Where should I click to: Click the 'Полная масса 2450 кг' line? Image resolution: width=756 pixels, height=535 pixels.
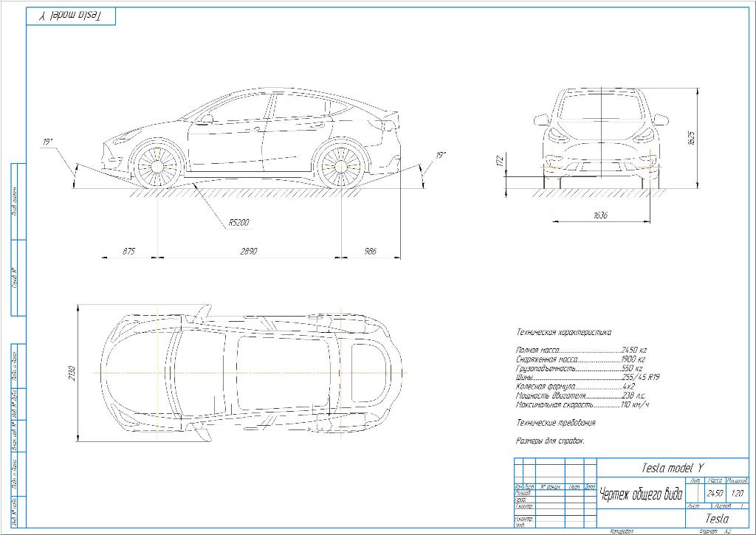pyautogui.click(x=581, y=350)
